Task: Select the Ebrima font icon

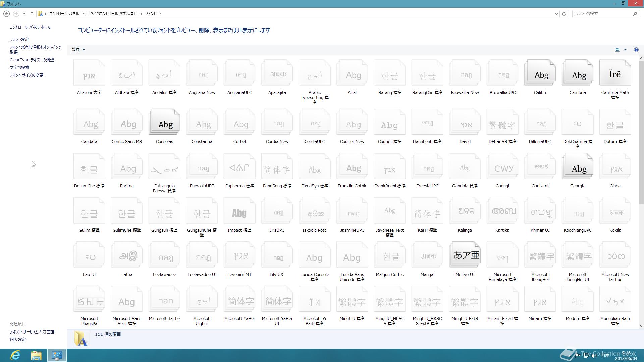Action: 127,167
